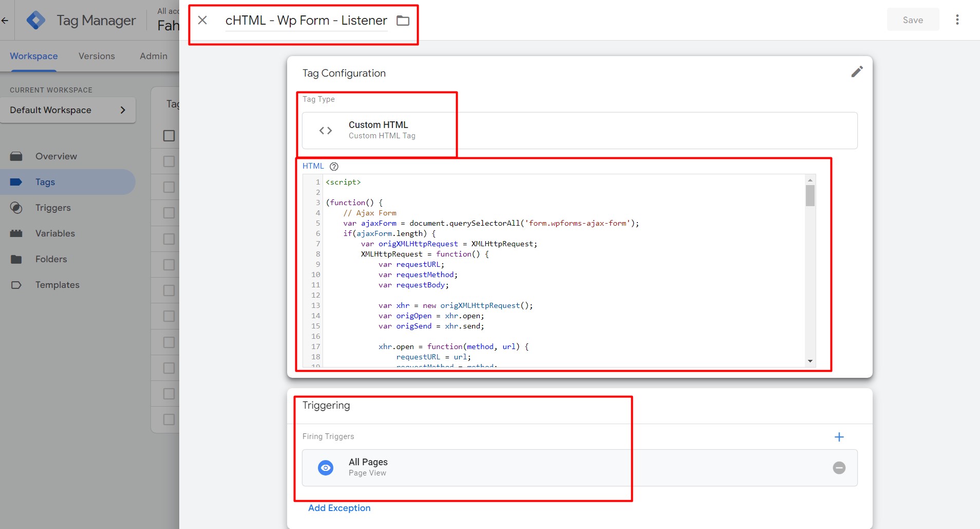Click the Templates outline icon in sidebar
The image size is (980, 529).
16,285
